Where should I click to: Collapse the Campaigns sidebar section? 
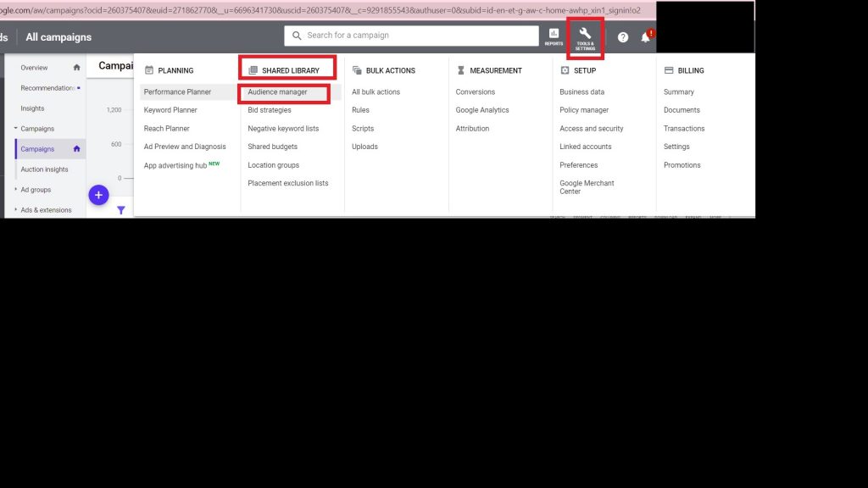pyautogui.click(x=16, y=129)
